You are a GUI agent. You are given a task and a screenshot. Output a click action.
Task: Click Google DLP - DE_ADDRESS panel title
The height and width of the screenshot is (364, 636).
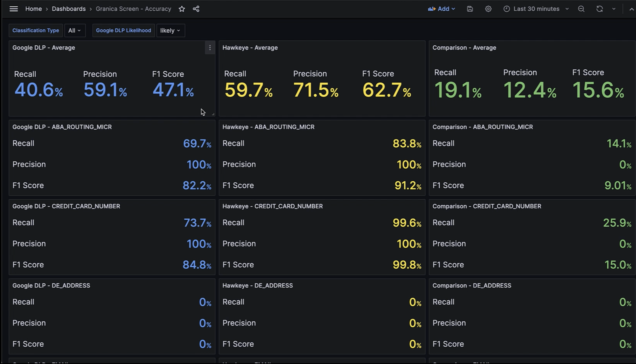tap(51, 286)
